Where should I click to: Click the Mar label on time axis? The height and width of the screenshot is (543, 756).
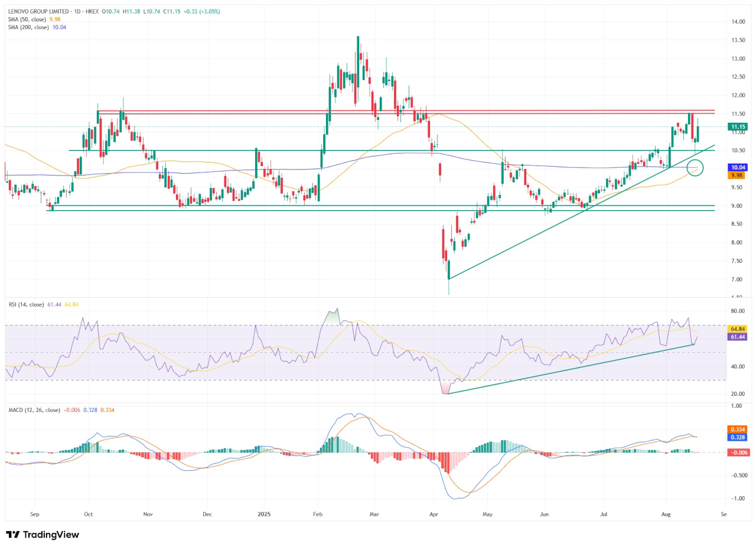click(374, 515)
